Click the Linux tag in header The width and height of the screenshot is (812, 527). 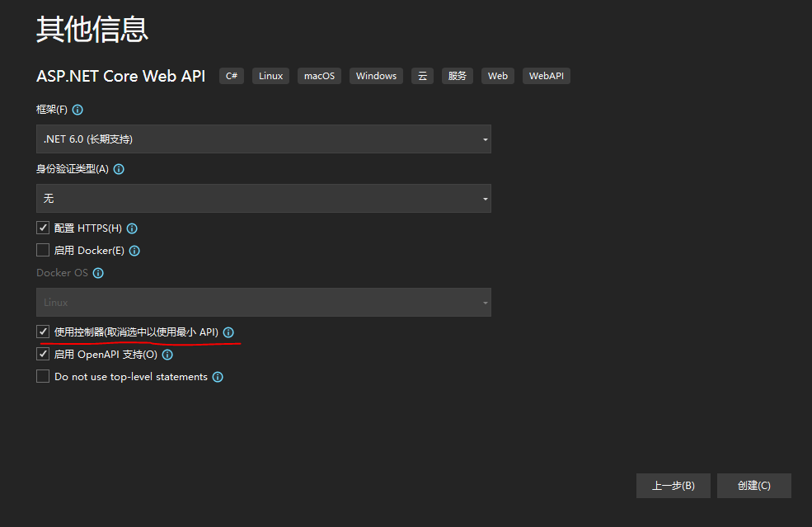click(x=271, y=76)
